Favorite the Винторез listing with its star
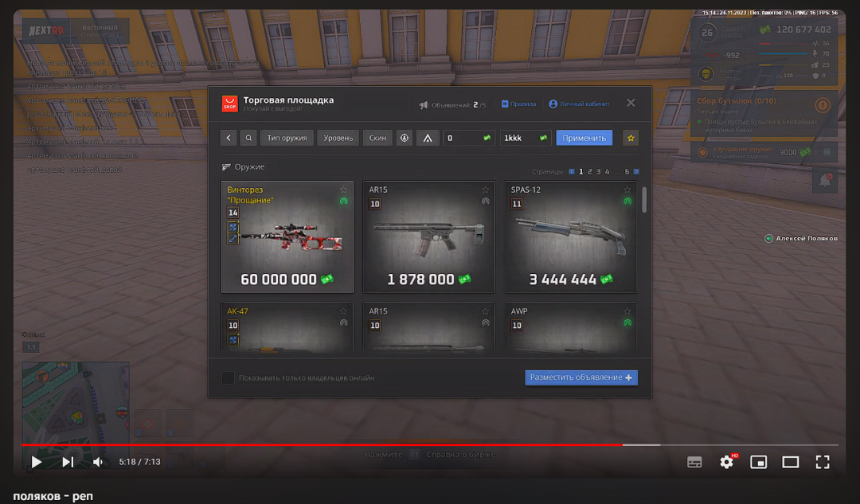Image resolution: width=860 pixels, height=504 pixels. (x=343, y=189)
